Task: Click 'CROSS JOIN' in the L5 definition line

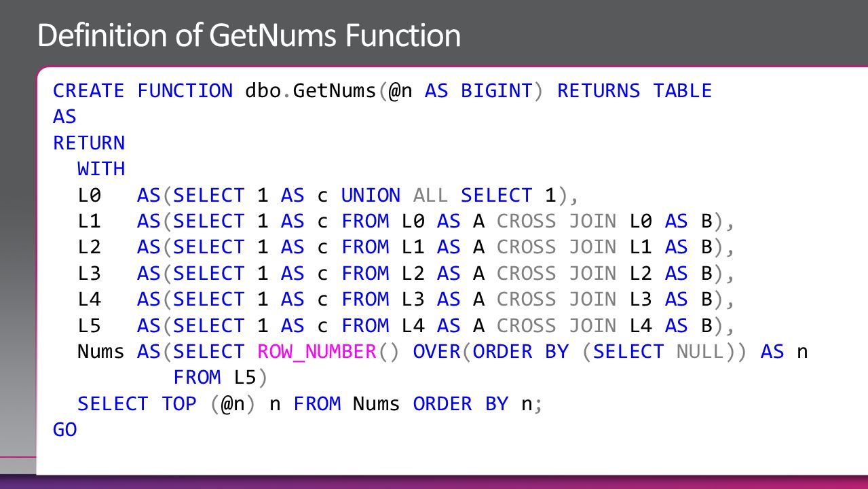Action: click(x=556, y=326)
